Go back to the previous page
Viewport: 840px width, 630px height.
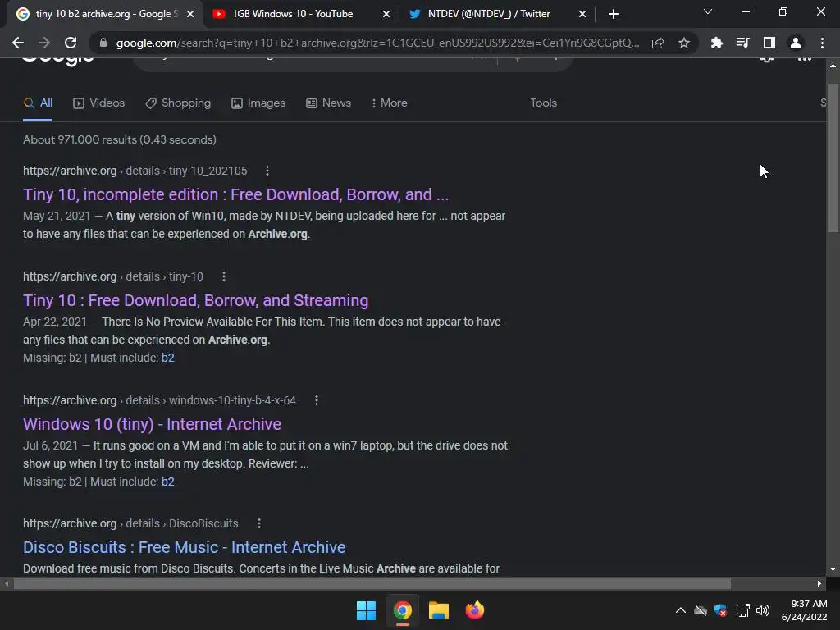coord(18,43)
